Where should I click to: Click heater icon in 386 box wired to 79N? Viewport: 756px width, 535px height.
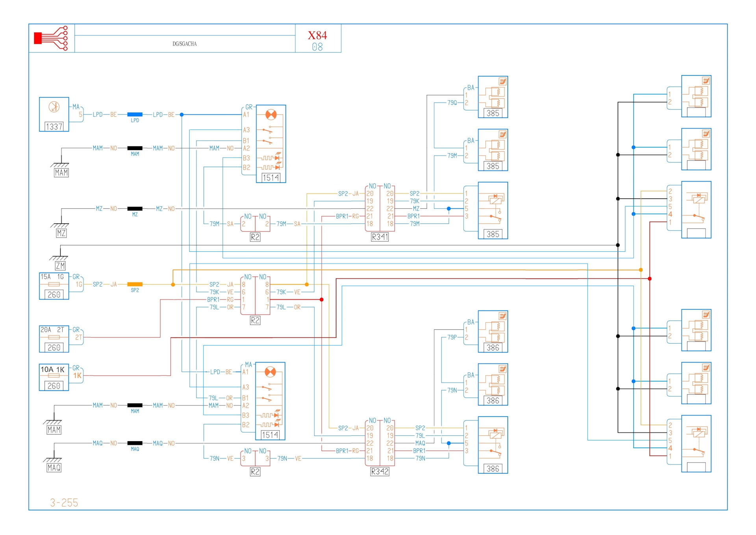pyautogui.click(x=503, y=369)
